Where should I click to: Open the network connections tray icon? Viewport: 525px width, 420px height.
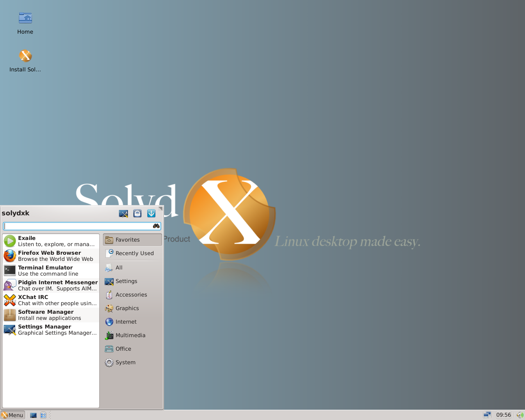point(487,415)
